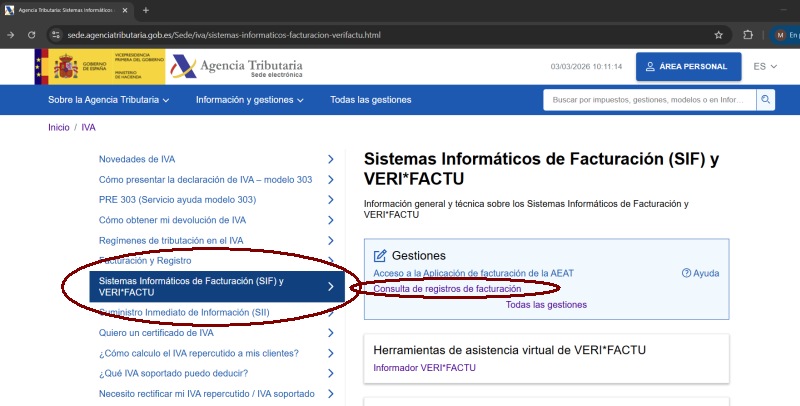800x406 pixels.
Task: Select Novedades de IVA sidebar item
Action: tap(137, 159)
